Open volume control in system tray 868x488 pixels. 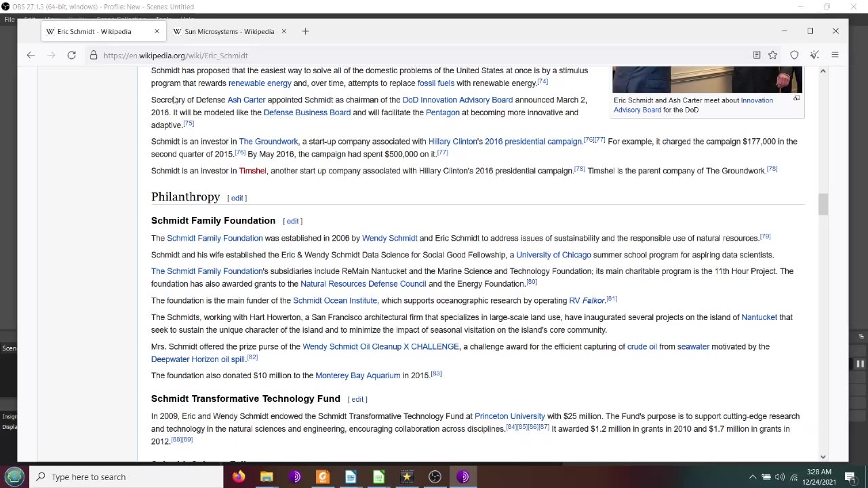(780, 476)
